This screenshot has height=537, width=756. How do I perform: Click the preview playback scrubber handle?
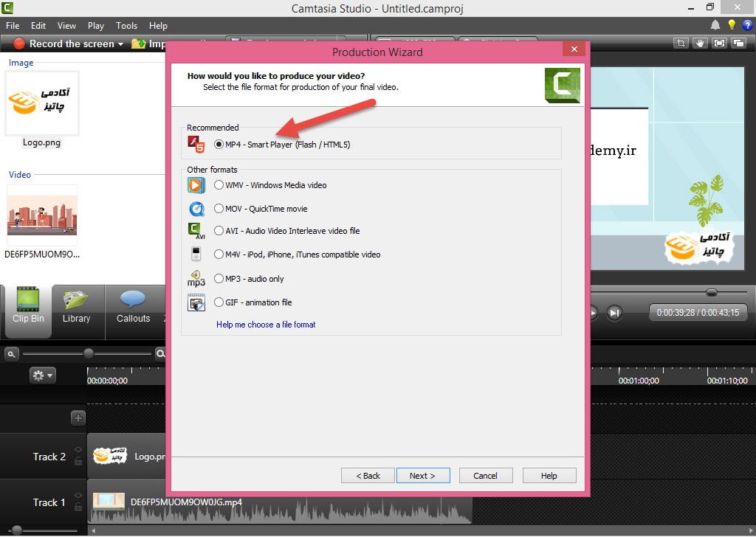(712, 292)
